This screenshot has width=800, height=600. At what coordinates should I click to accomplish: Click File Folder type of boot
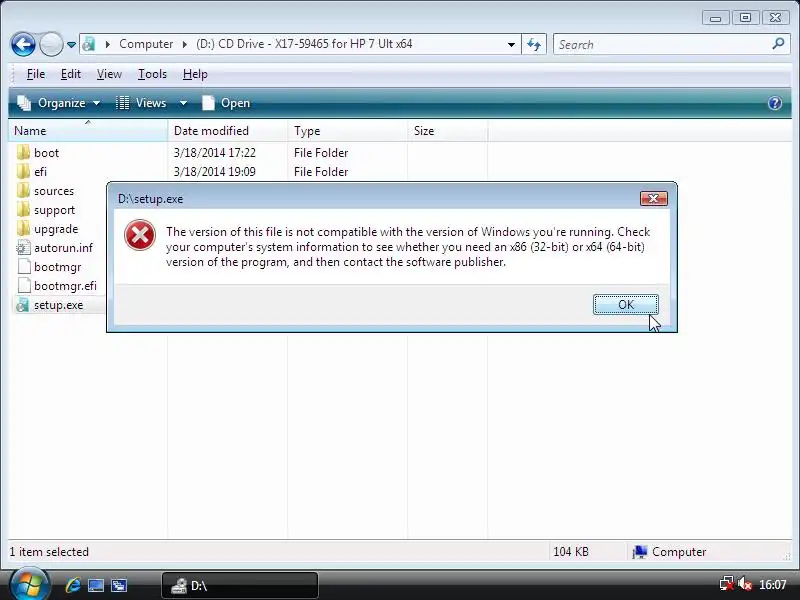321,153
